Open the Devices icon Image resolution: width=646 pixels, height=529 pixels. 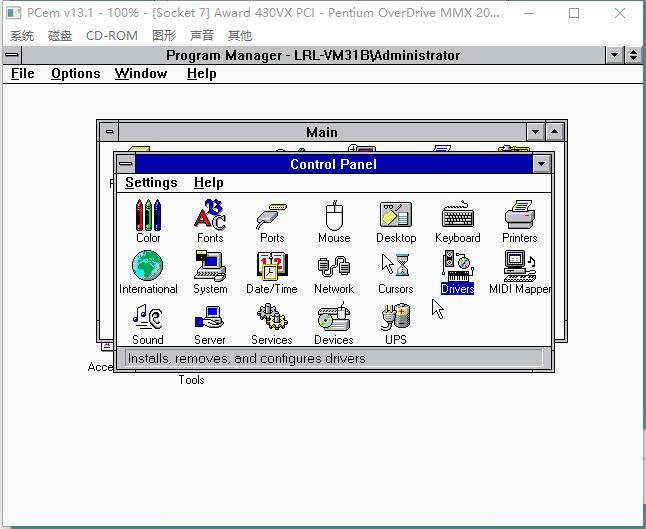point(334,323)
